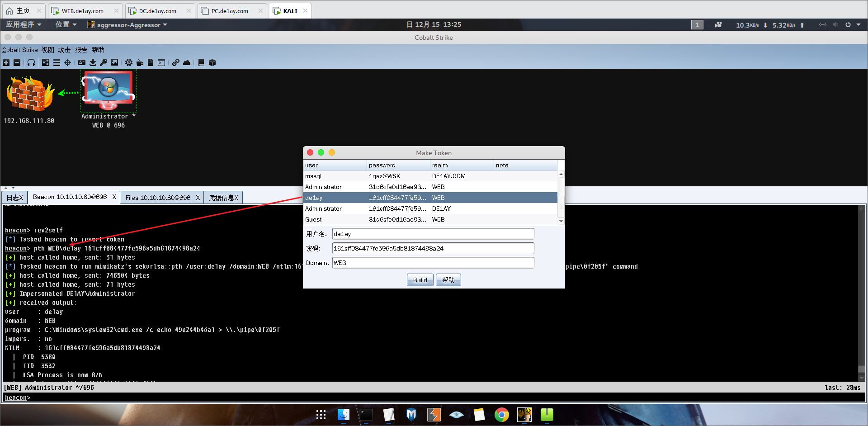868x426 pixels.
Task: Click the disconnect minus toolbar icon
Action: (17, 63)
